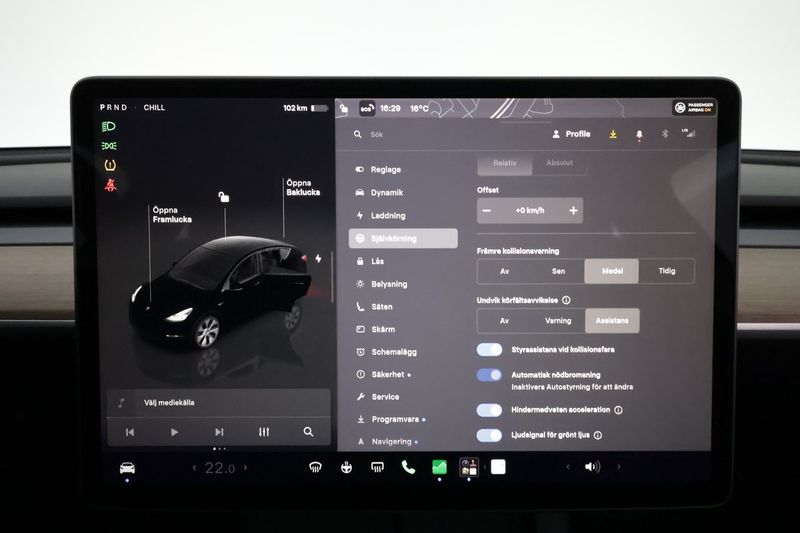Set Främre kollisionsvarning to Medel
The width and height of the screenshot is (800, 533).
(612, 271)
